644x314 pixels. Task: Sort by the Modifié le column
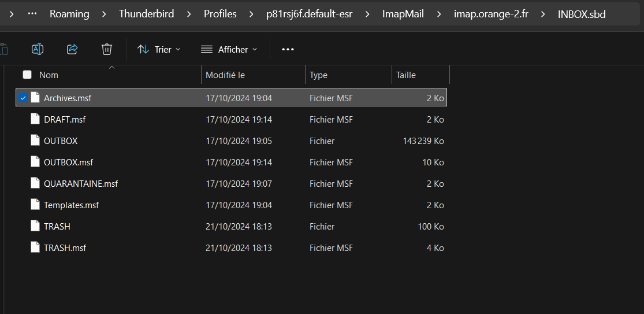(225, 75)
